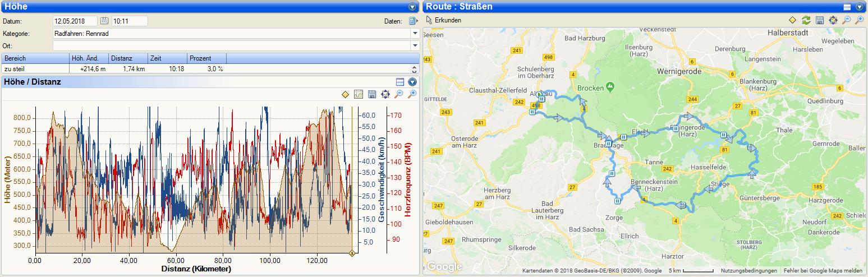Image resolution: width=868 pixels, height=277 pixels.
Task: Click the Nutzungsbedingungen link on the map
Action: (x=750, y=271)
